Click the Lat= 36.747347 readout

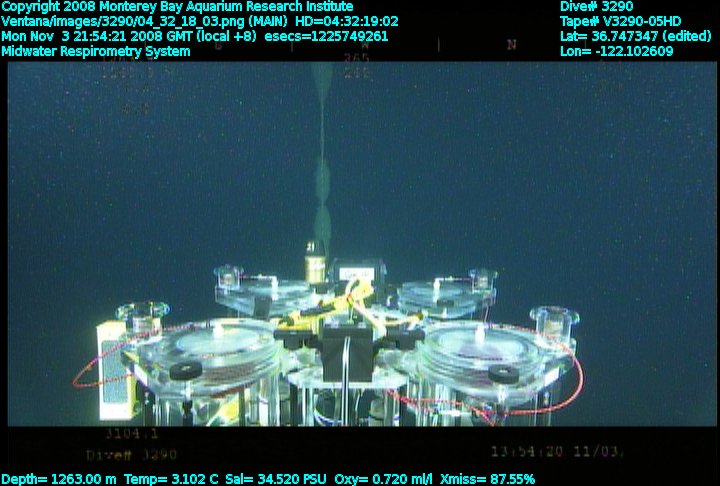(635, 36)
